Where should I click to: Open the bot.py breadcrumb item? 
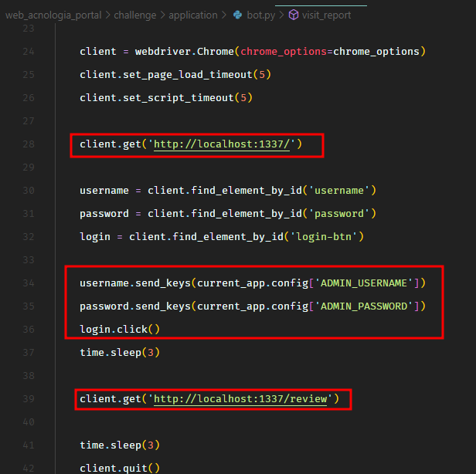click(x=263, y=15)
